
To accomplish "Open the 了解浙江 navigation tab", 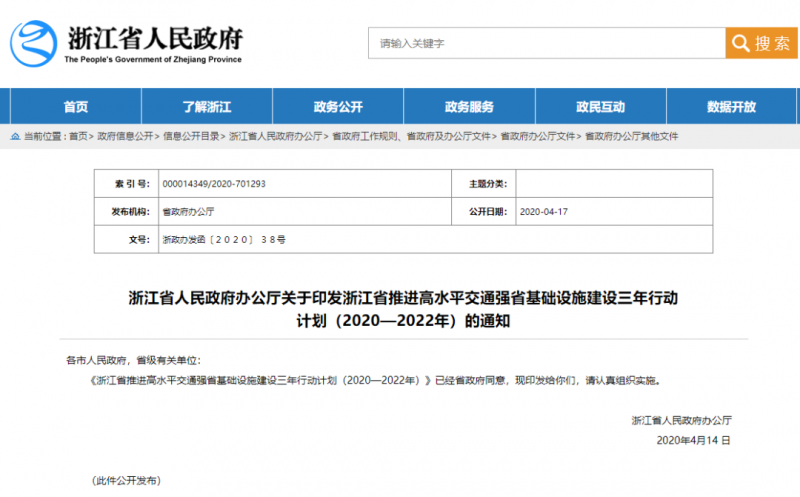I will click(206, 107).
